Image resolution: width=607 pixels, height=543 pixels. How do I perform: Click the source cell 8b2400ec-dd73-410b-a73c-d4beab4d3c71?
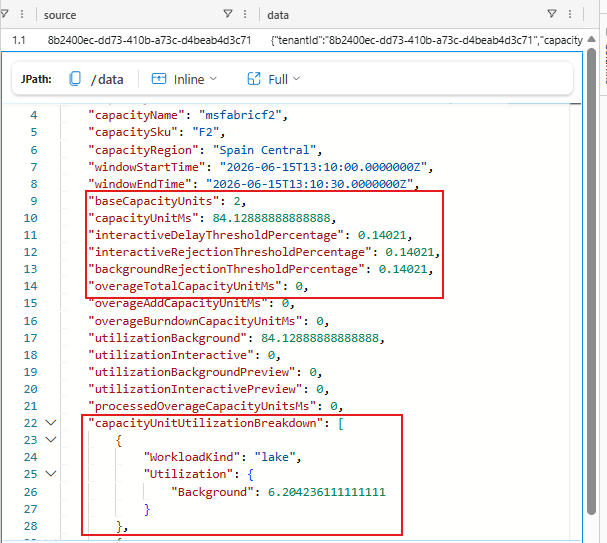(x=149, y=40)
